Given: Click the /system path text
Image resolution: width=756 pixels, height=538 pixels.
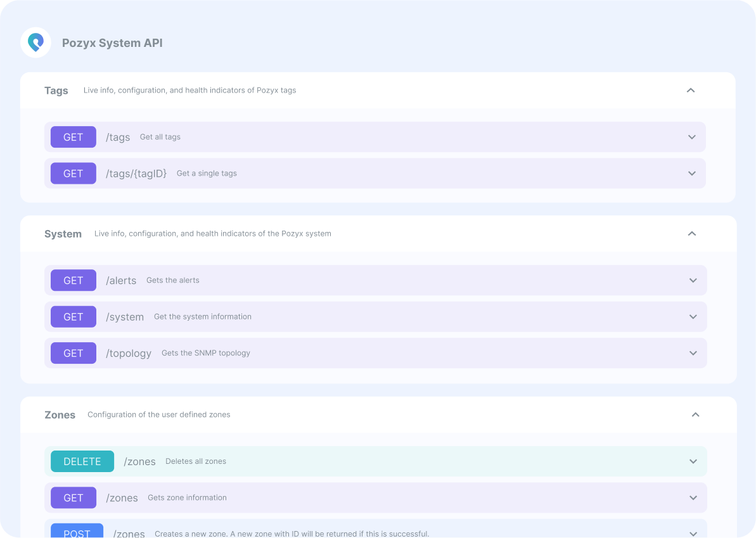Looking at the screenshot, I should click(x=125, y=317).
